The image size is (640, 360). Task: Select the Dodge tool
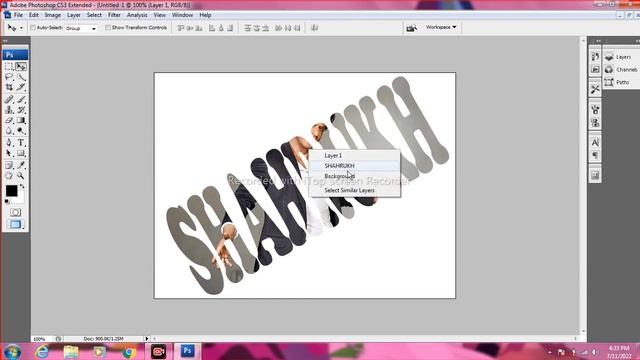coord(21,131)
